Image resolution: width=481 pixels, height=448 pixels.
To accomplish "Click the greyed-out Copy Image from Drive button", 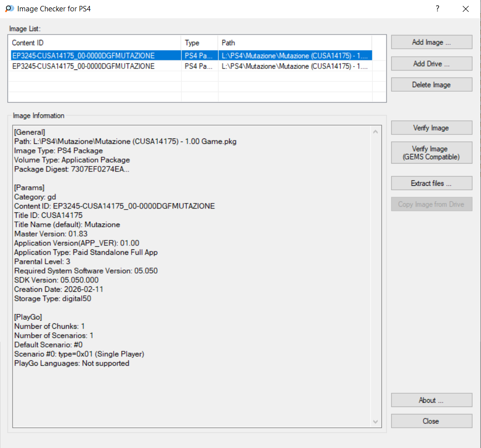I will (x=431, y=205).
